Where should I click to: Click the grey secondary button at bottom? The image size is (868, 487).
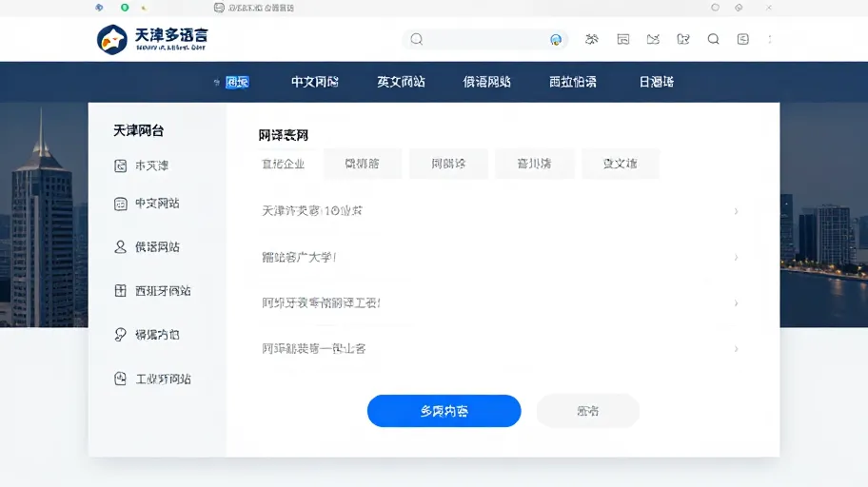588,411
